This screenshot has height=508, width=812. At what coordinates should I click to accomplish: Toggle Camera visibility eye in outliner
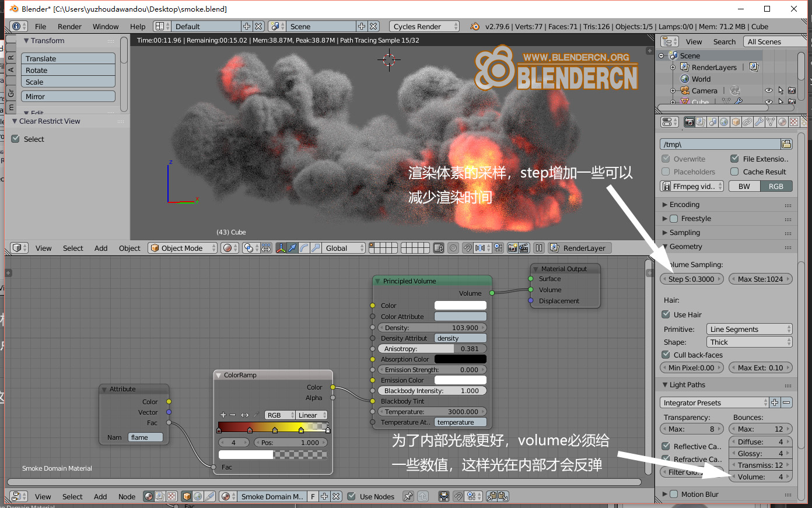pyautogui.click(x=769, y=90)
